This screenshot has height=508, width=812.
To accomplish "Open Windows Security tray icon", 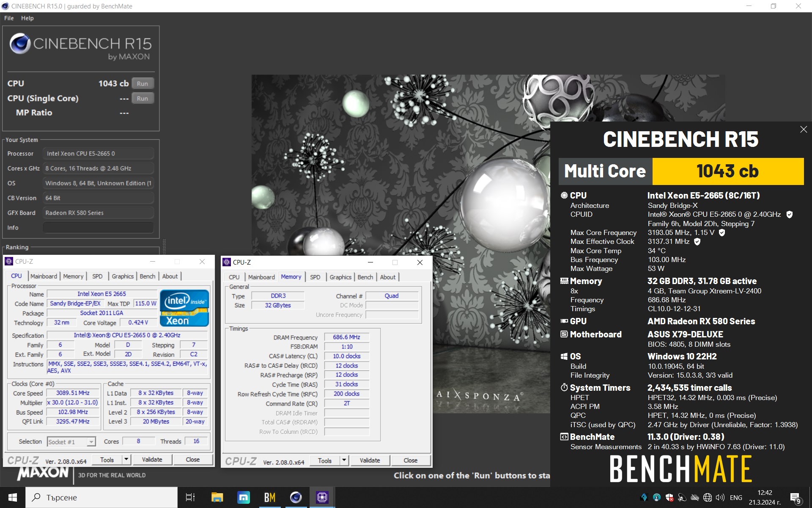I will 669,497.
